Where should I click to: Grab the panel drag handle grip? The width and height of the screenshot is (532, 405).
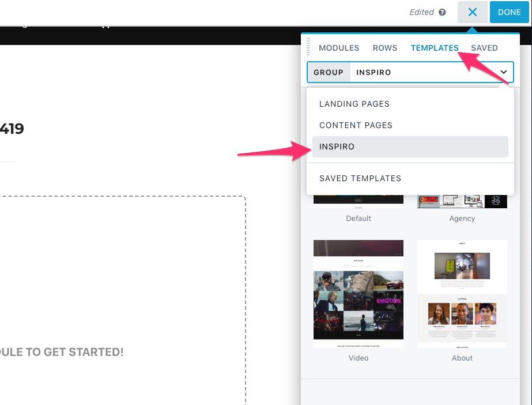tap(308, 47)
